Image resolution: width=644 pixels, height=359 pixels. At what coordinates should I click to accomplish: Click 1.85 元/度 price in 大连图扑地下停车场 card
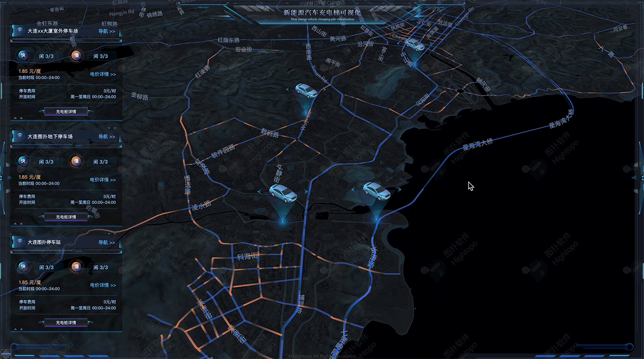pos(30,177)
